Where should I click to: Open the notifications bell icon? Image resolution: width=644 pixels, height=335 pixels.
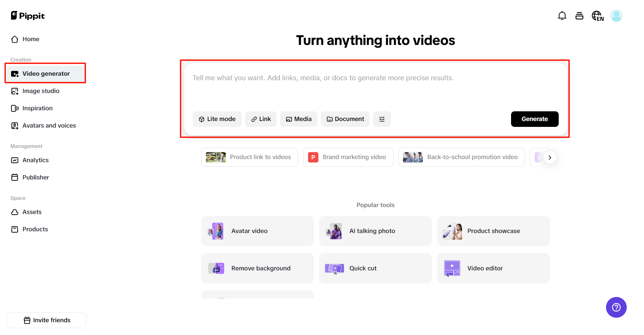coord(562,16)
